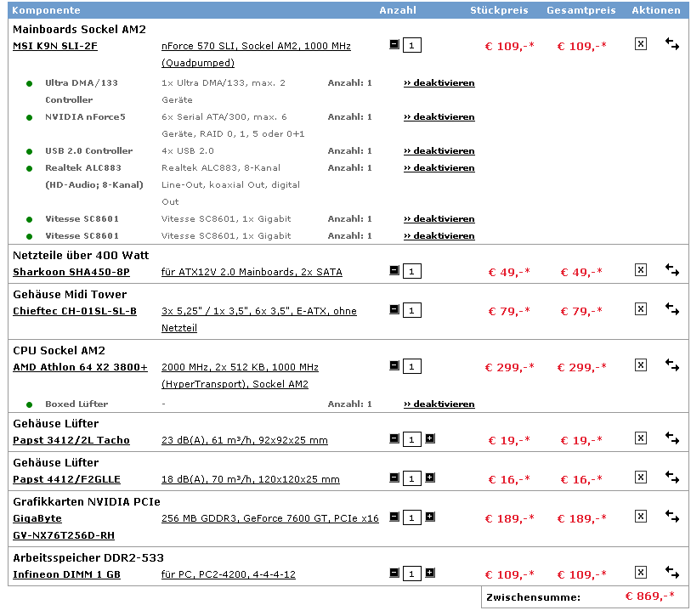The width and height of the screenshot is (691, 616).
Task: Increase quantity of Papst 4412/F2GLLE
Action: (x=430, y=478)
